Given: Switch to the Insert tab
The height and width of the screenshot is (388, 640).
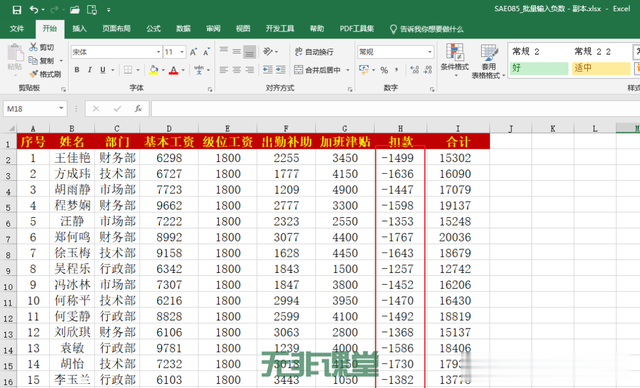Looking at the screenshot, I should (x=79, y=29).
